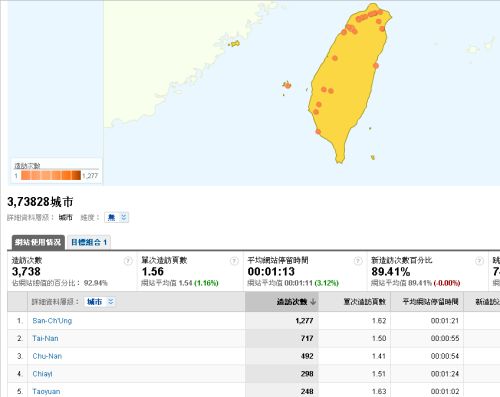Open help icon for 新造訪次數百分比 metric
The width and height of the screenshot is (500, 397).
pyautogui.click(x=479, y=261)
